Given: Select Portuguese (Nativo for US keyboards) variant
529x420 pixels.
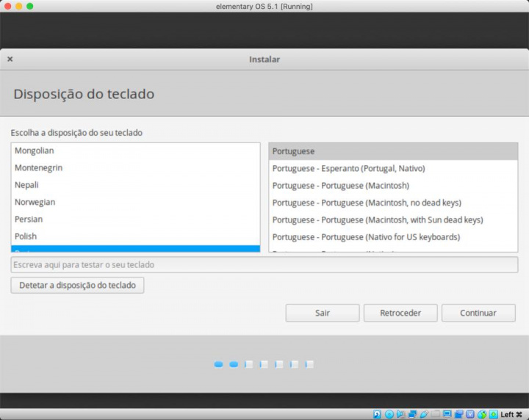Looking at the screenshot, I should point(366,237).
